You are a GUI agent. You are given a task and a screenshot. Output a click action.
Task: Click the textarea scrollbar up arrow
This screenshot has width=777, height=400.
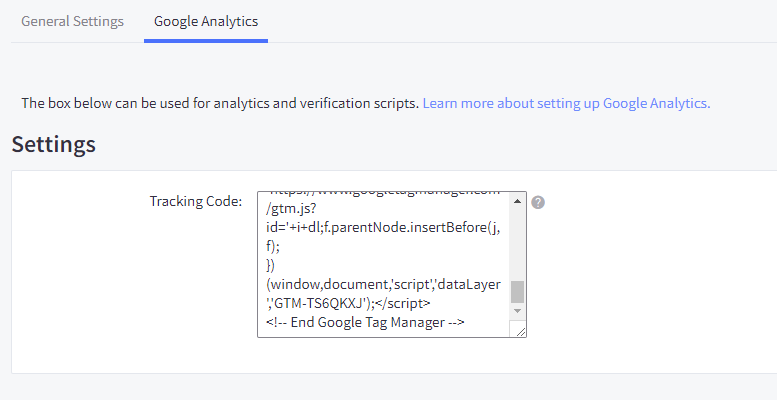tap(517, 201)
